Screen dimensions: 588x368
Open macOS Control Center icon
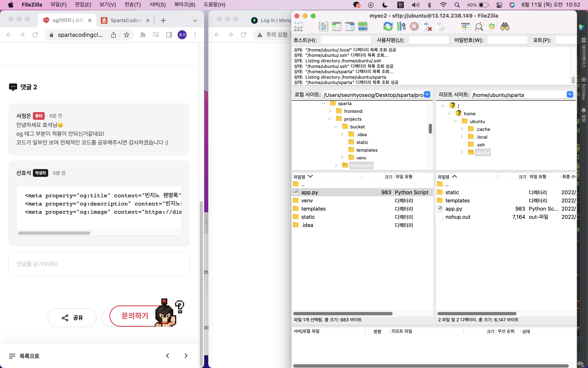[499, 5]
